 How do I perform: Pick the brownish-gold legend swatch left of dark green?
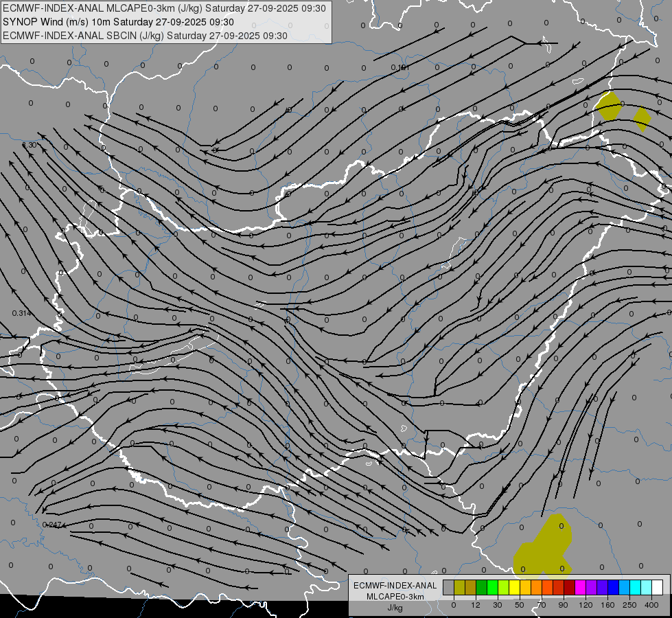click(x=471, y=587)
